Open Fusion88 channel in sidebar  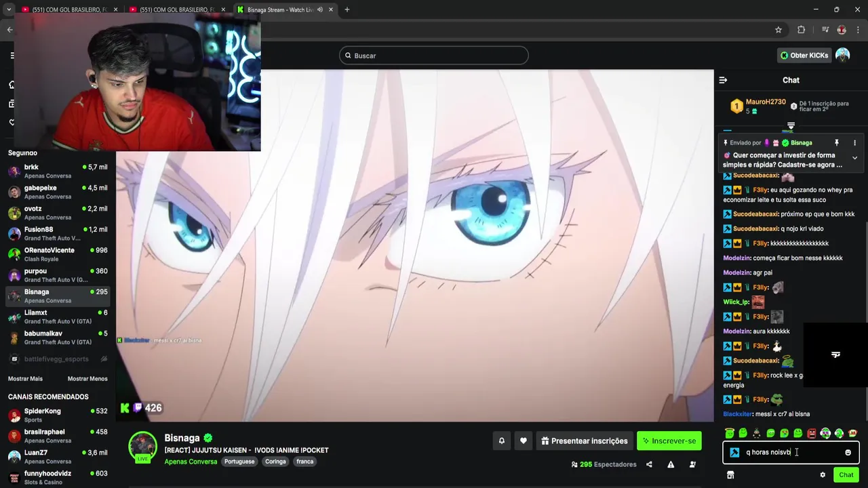[x=58, y=234]
